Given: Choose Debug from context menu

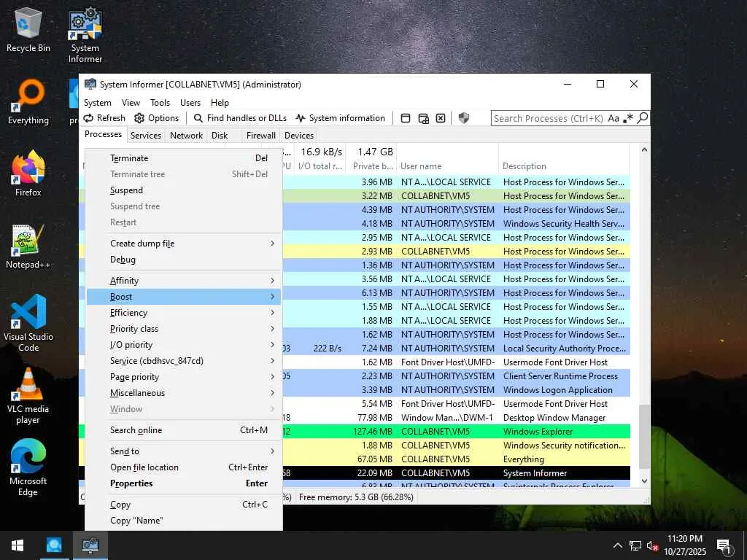Looking at the screenshot, I should [184, 260].
